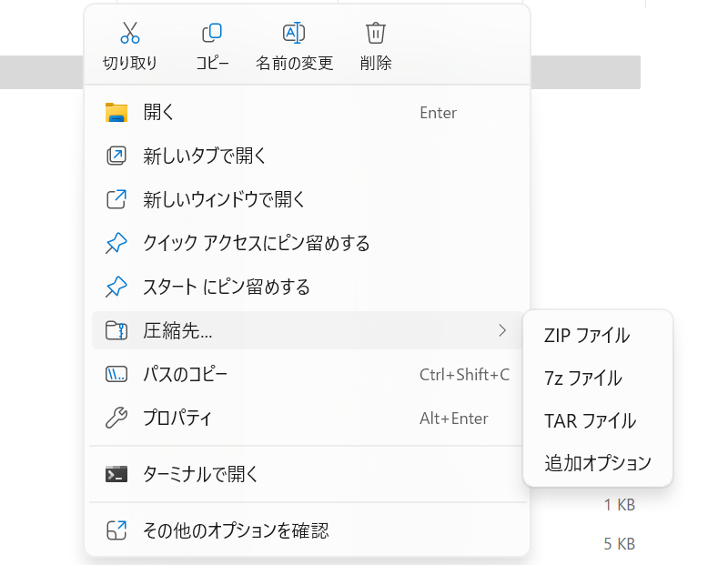Select ZIP ファイル from compression submenu
This screenshot has height=565, width=728.
pos(586,335)
